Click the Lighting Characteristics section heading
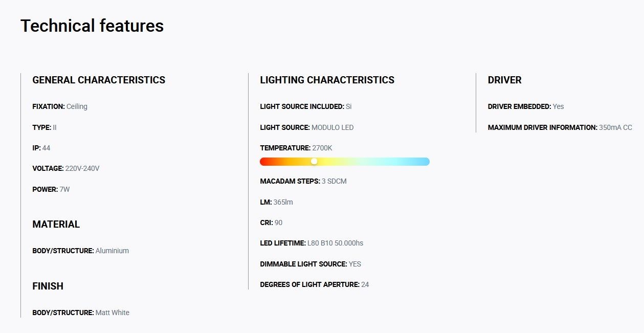Viewport: 644px width, 333px height. pyautogui.click(x=327, y=80)
